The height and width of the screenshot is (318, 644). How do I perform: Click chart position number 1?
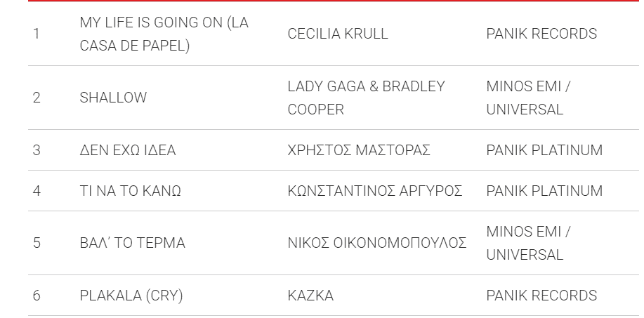point(36,34)
